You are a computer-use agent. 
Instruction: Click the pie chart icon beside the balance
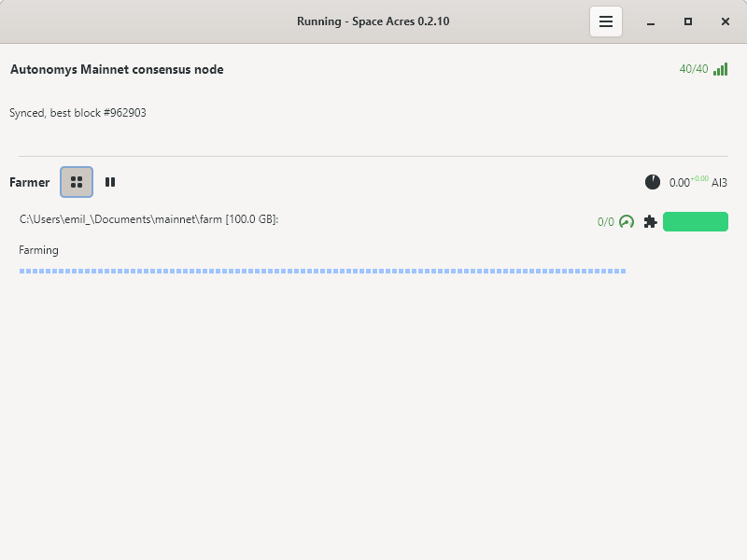click(653, 182)
